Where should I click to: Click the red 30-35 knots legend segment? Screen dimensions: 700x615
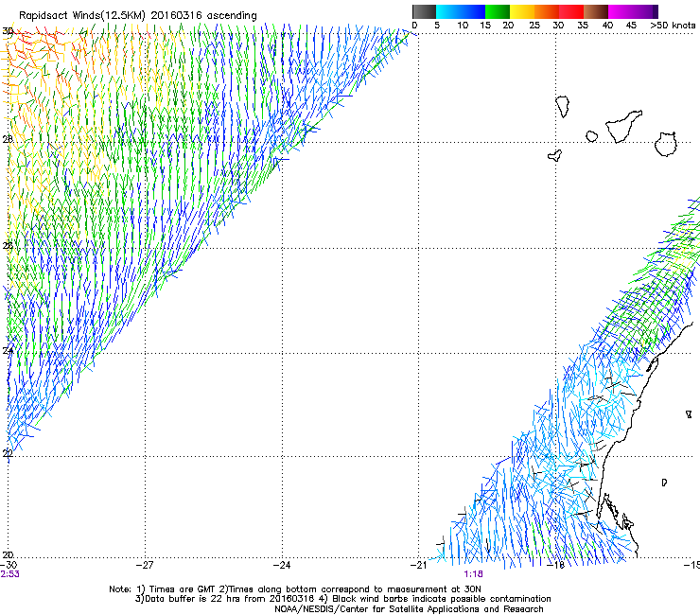click(x=571, y=11)
